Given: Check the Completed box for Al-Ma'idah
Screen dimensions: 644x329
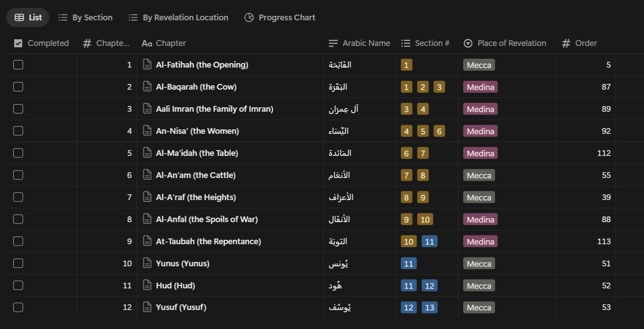Looking at the screenshot, I should tap(18, 153).
